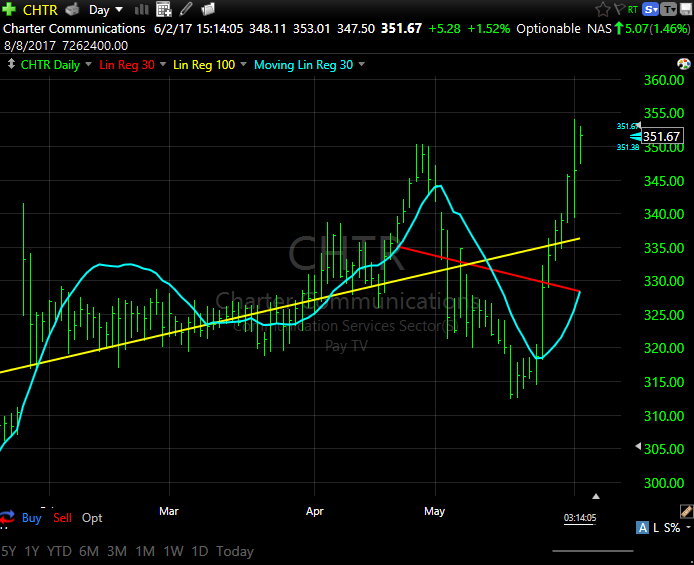694x565 pixels.
Task: Open the gray T dropdown button
Action: 669,9
